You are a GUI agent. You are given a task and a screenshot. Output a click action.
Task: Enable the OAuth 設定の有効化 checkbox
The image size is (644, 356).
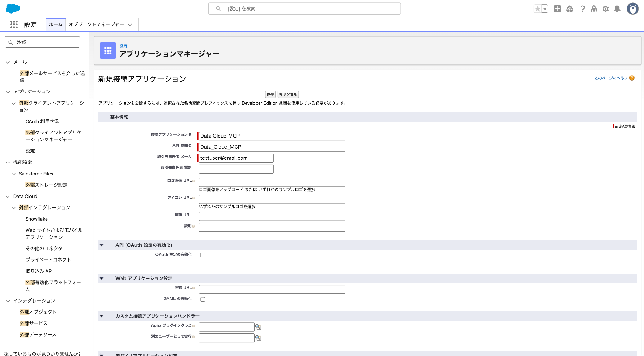pos(202,255)
